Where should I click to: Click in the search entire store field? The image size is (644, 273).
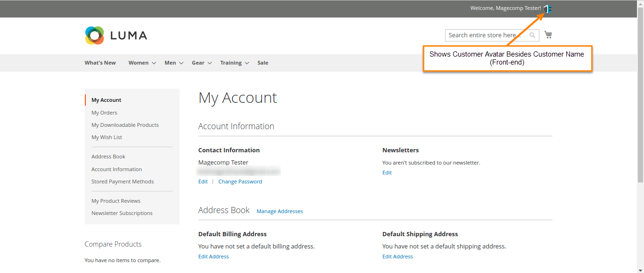click(486, 35)
